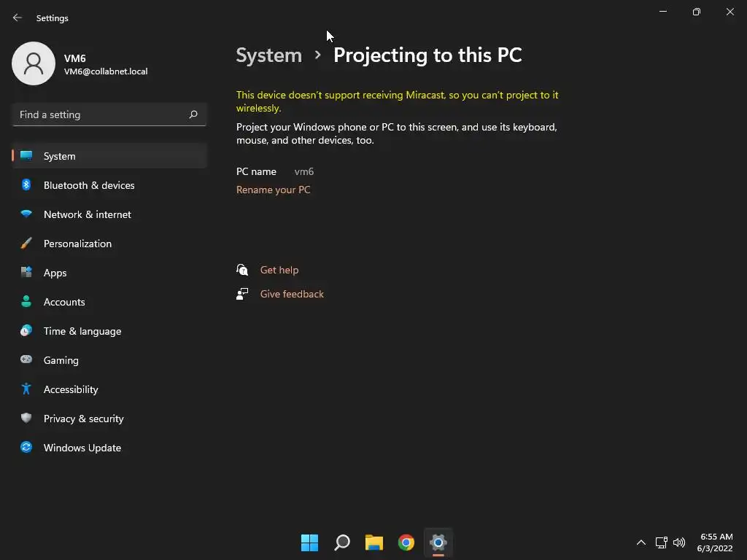Go to Accounts settings
747x560 pixels.
(x=64, y=302)
